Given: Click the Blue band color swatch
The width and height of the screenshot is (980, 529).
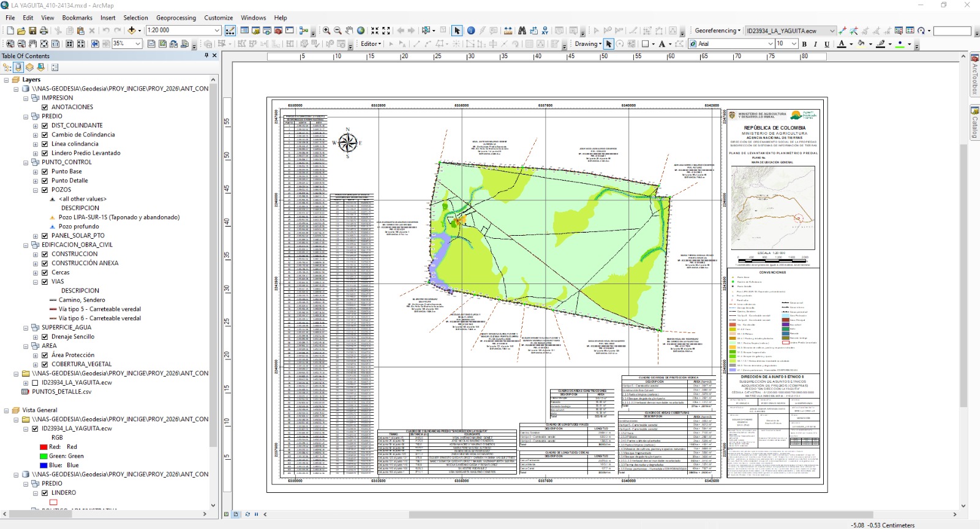Looking at the screenshot, I should [x=43, y=465].
